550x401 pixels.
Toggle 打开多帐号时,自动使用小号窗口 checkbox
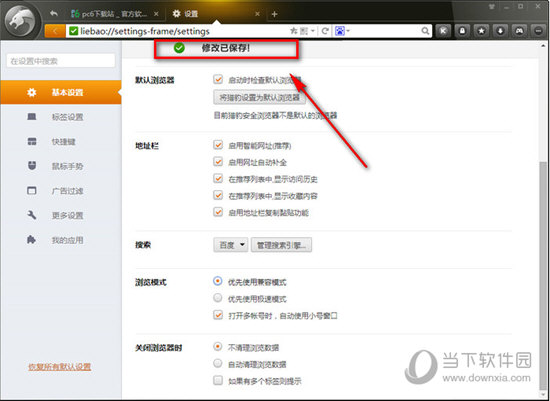point(218,315)
